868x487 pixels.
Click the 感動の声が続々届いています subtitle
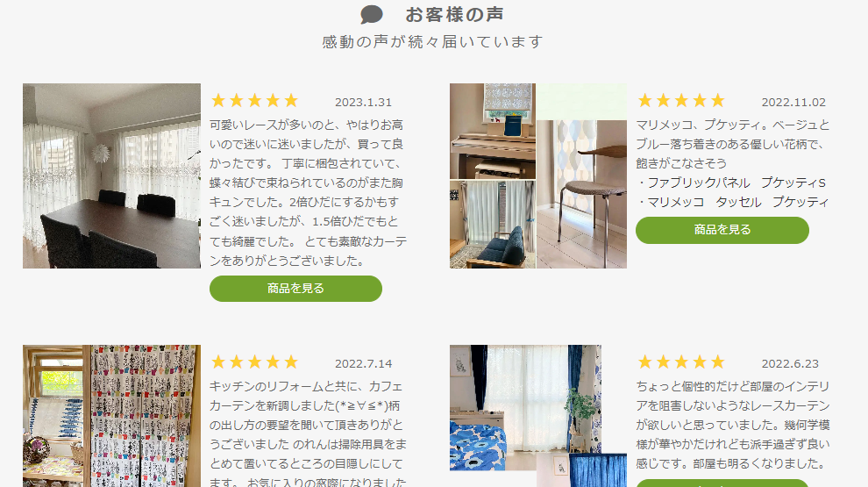coord(432,42)
